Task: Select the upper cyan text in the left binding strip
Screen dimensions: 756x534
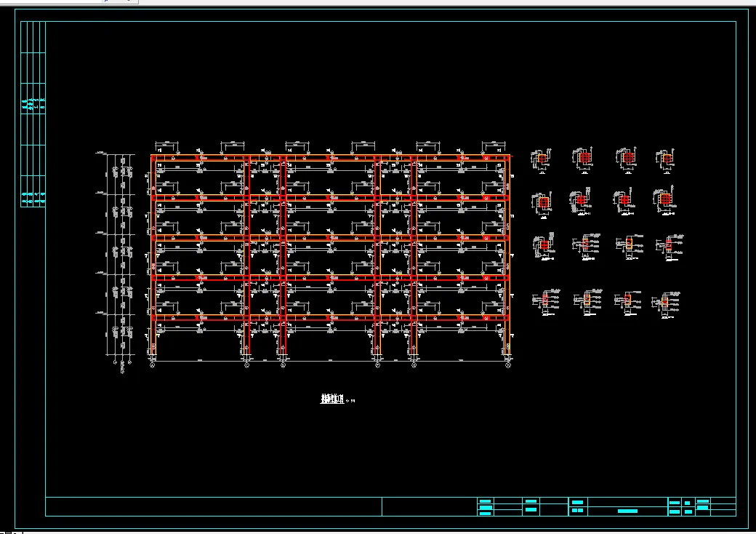Action: (33, 105)
